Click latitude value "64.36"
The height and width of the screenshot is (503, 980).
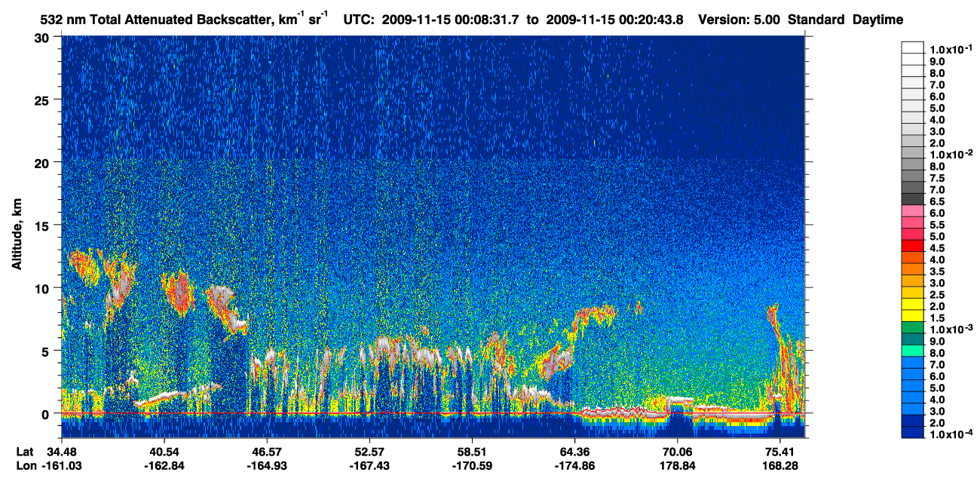(x=574, y=452)
